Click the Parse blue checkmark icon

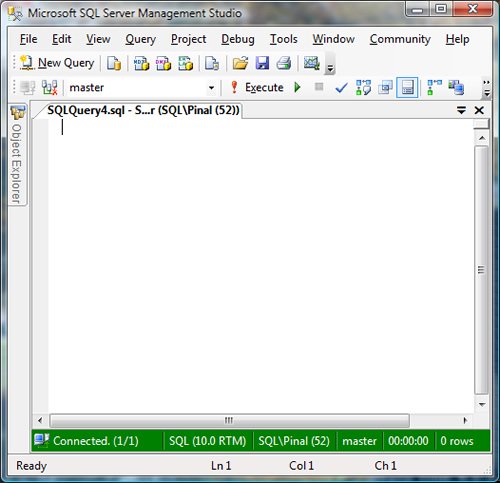[x=341, y=88]
